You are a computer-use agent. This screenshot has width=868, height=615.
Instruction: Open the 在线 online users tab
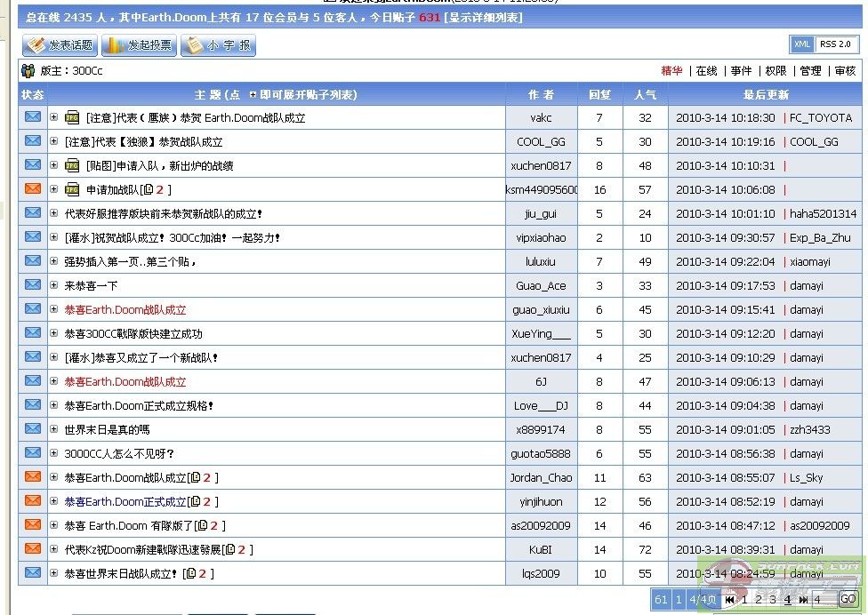click(x=706, y=71)
